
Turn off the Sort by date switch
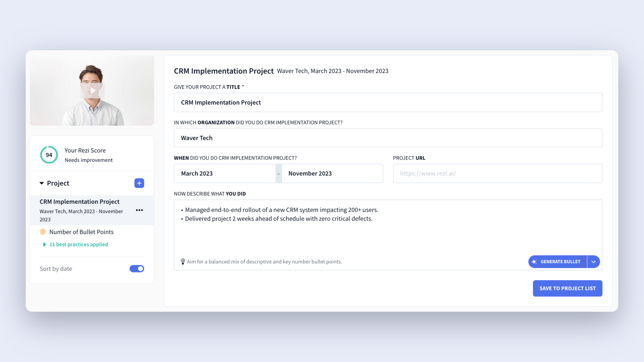[x=137, y=269]
